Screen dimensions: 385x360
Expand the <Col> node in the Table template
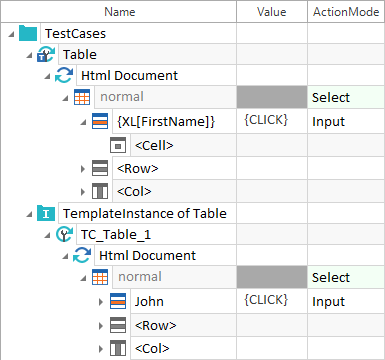(83, 192)
